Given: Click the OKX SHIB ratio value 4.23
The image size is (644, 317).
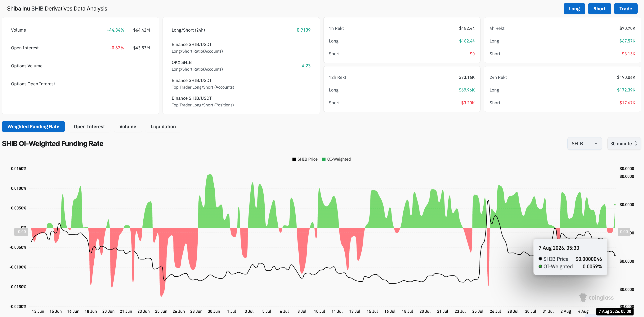Looking at the screenshot, I should [x=306, y=66].
